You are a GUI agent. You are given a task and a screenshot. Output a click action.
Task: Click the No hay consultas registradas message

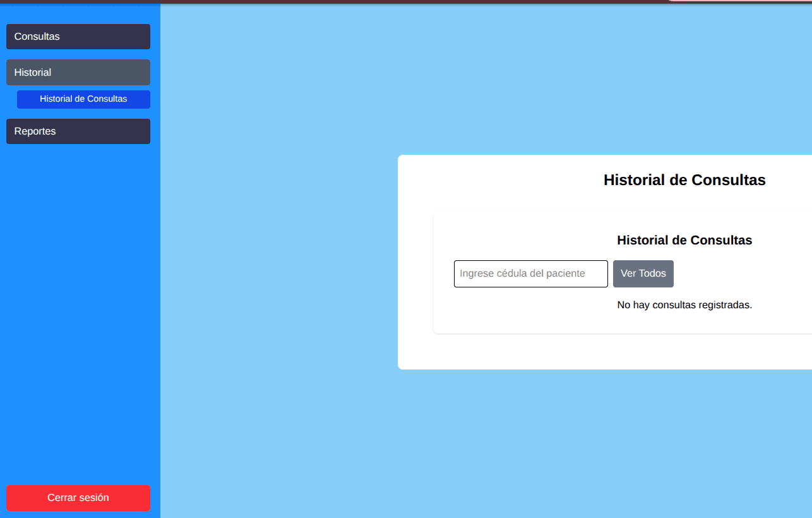(x=684, y=305)
